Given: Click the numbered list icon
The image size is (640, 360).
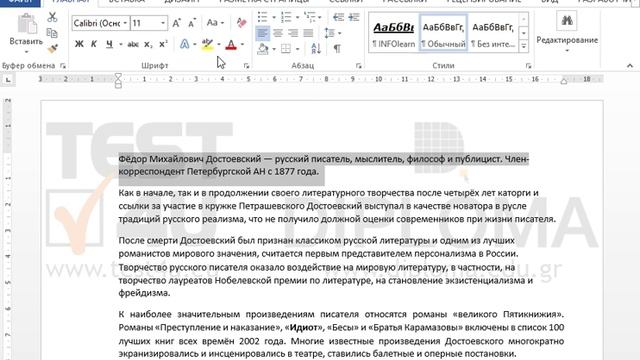Looking at the screenshot, I should 286,17.
